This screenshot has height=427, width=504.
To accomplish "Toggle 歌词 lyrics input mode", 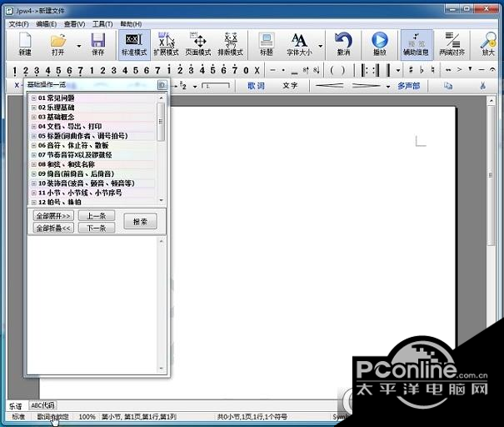I will pyautogui.click(x=257, y=86).
